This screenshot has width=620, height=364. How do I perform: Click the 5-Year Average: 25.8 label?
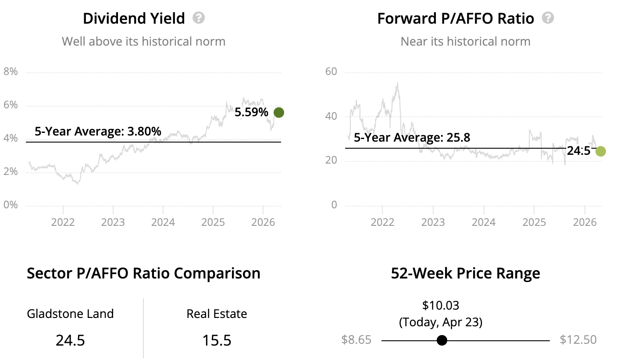(412, 138)
